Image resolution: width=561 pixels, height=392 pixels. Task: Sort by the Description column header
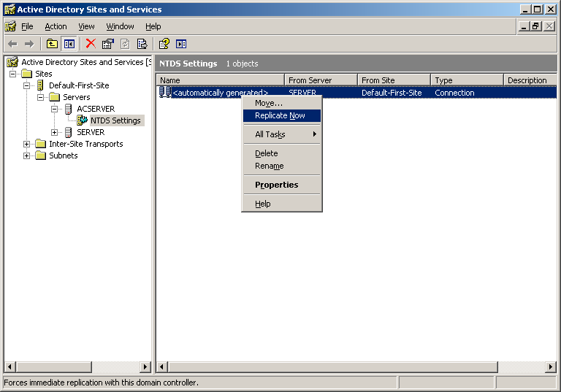(x=530, y=80)
